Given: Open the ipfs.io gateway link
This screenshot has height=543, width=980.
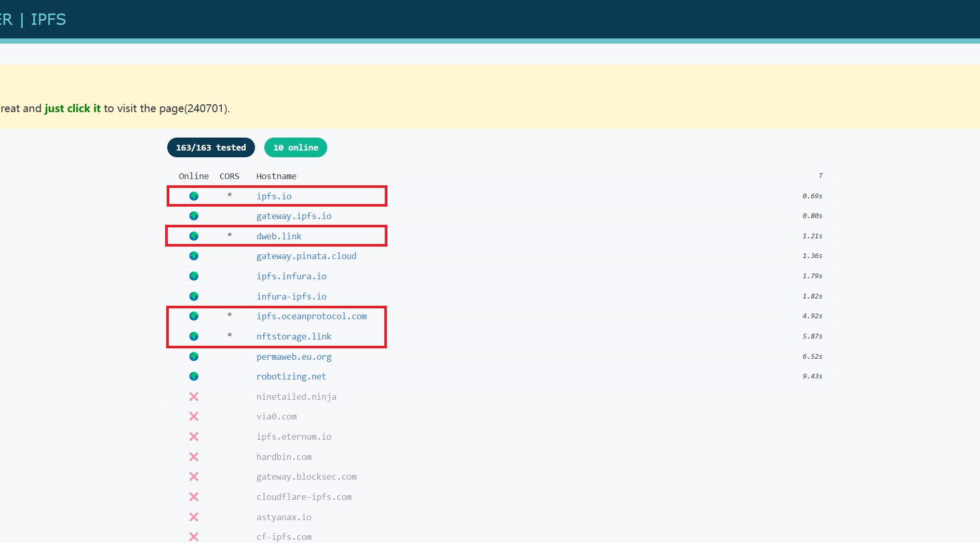Looking at the screenshot, I should pyautogui.click(x=274, y=196).
